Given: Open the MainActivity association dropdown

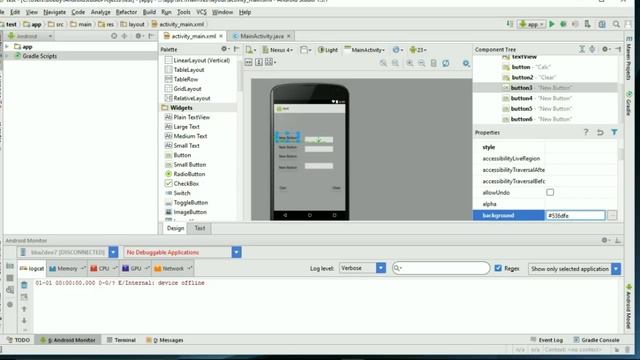Looking at the screenshot, I should [x=364, y=50].
